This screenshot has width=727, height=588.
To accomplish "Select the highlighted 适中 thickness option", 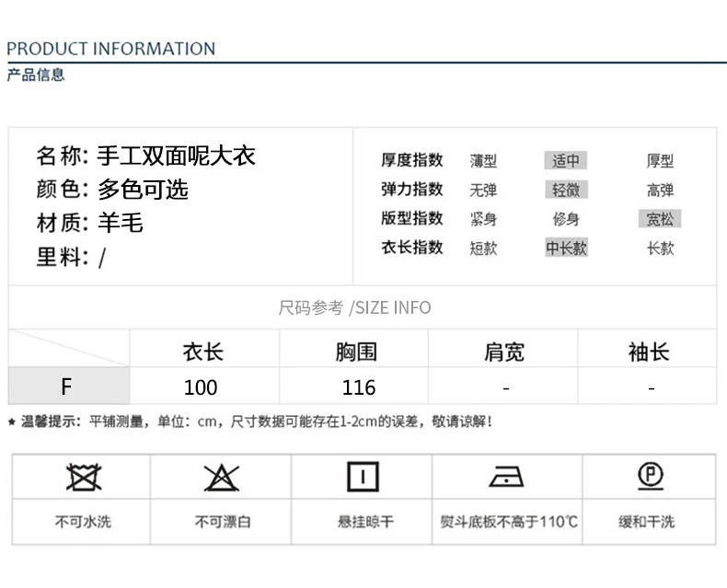I will pos(566,160).
